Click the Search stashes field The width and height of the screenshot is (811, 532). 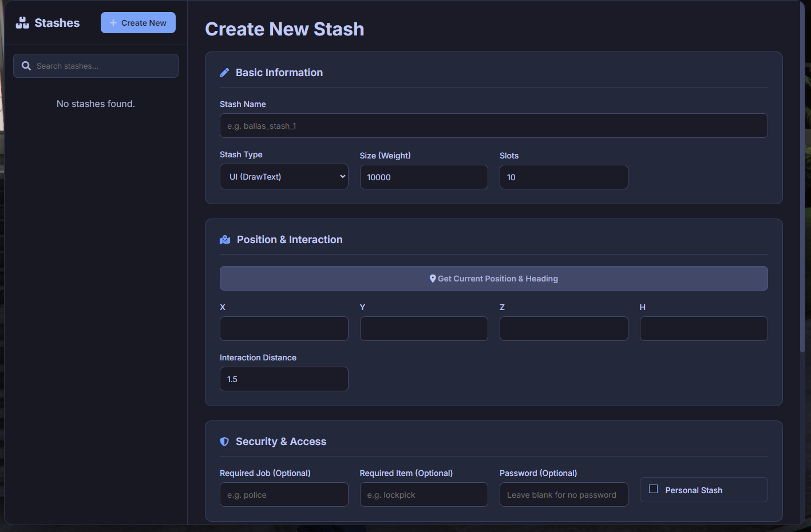96,65
